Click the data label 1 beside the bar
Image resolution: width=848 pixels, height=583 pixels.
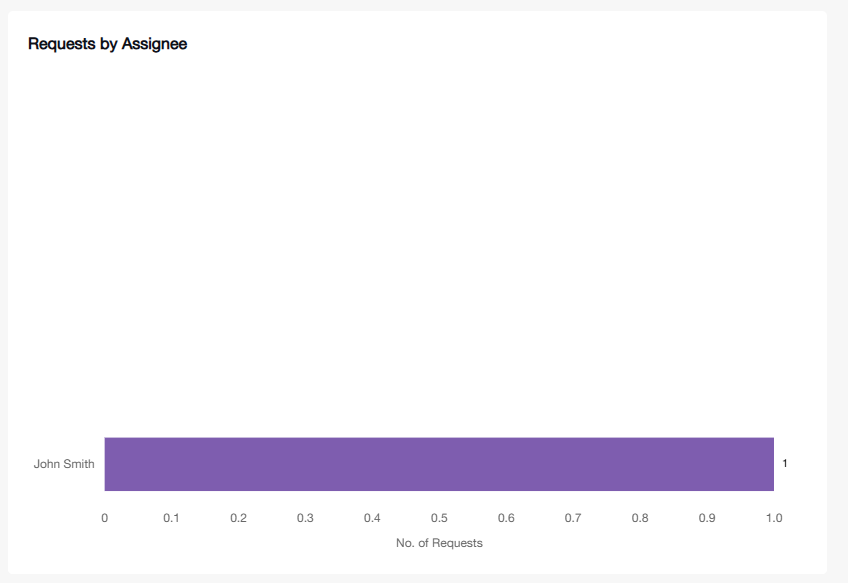click(x=785, y=463)
